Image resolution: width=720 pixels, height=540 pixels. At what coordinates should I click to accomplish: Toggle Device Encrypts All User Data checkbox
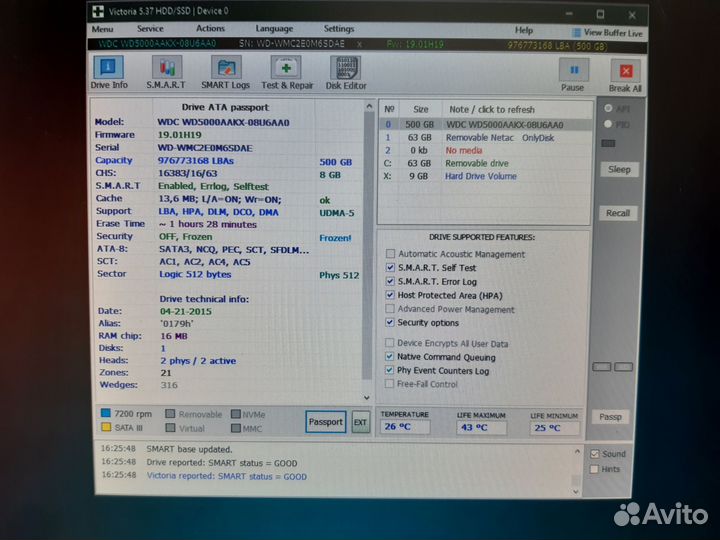389,343
